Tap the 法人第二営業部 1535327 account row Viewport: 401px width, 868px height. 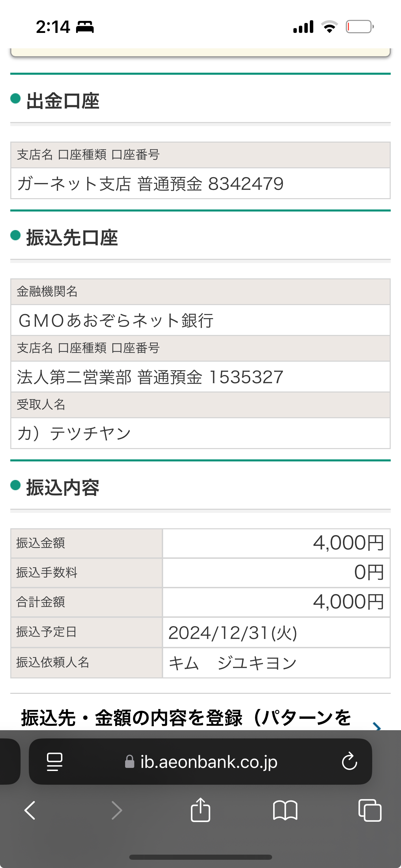click(200, 377)
